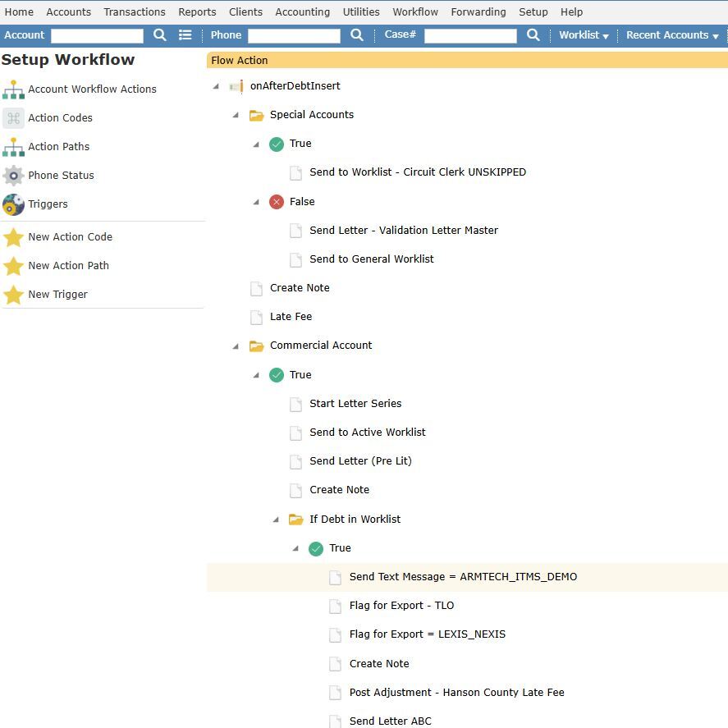Screen dimensions: 728x728
Task: Toggle the red False indicator under Special Accounts
Action: tap(277, 201)
